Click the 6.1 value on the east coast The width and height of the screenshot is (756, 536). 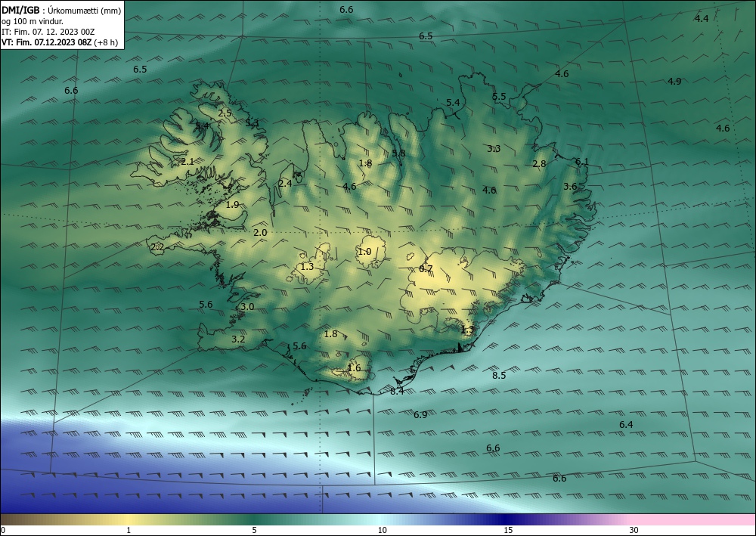[x=582, y=162]
